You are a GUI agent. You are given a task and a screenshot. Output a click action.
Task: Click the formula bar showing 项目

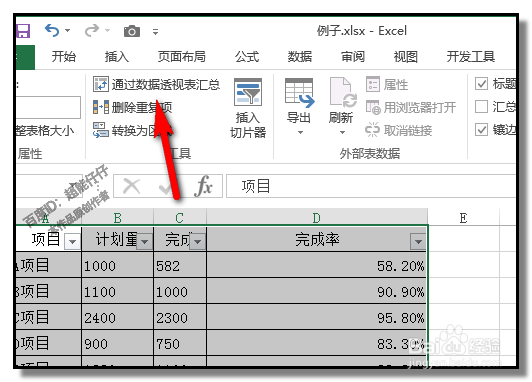(371, 186)
